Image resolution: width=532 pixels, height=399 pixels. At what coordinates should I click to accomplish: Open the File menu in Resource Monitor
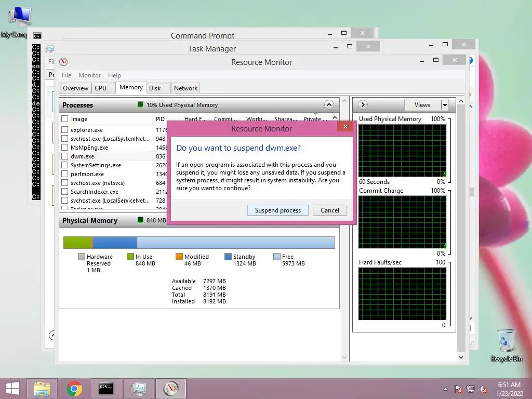(66, 75)
